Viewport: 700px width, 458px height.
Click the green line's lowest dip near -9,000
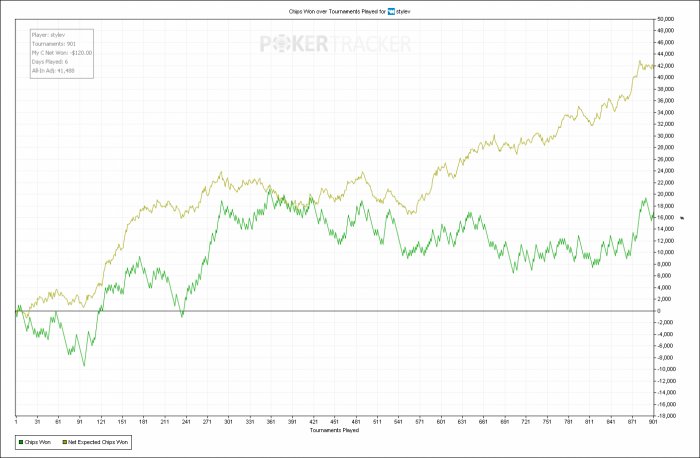pyautogui.click(x=84, y=365)
